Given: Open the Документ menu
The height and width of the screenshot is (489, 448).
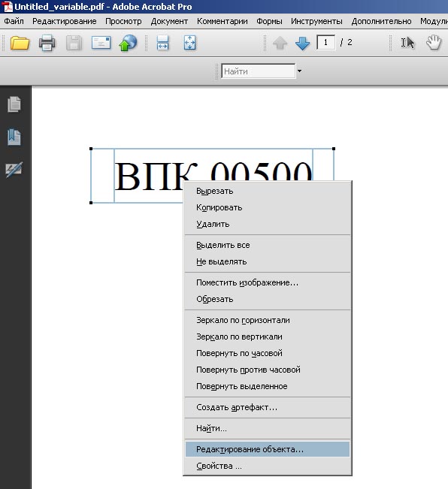Looking at the screenshot, I should click(169, 21).
